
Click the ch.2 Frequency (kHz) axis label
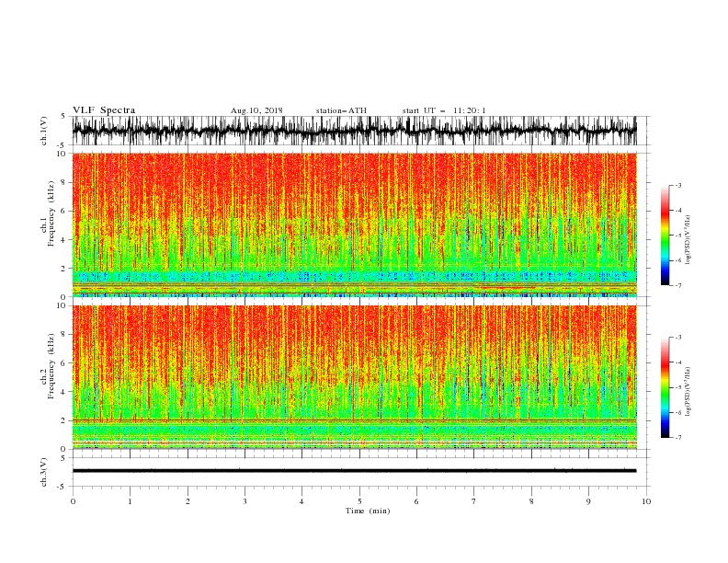click(48, 365)
